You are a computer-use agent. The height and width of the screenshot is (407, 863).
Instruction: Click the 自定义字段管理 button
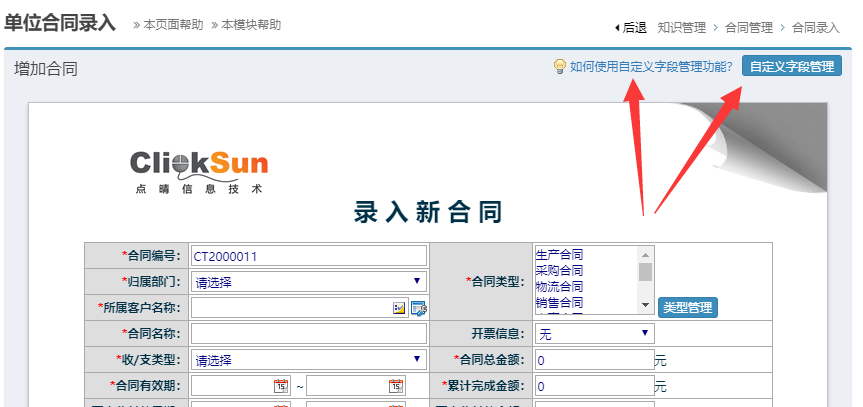tap(791, 67)
